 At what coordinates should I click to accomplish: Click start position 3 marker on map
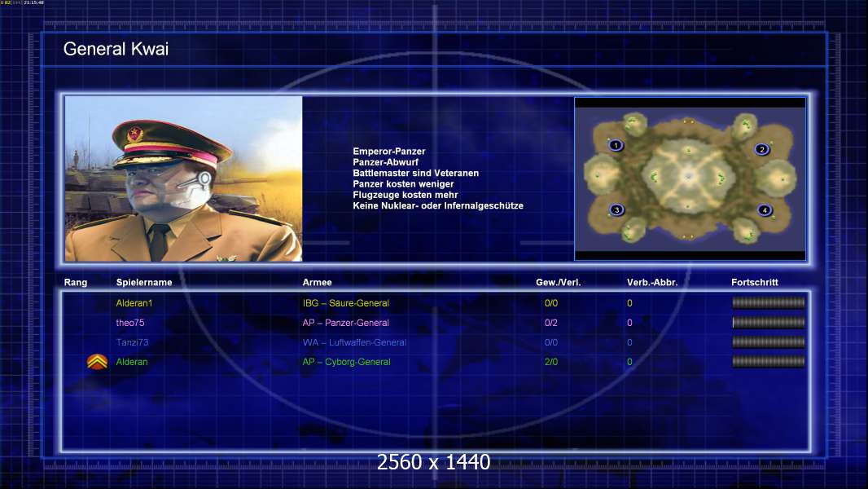coord(616,210)
